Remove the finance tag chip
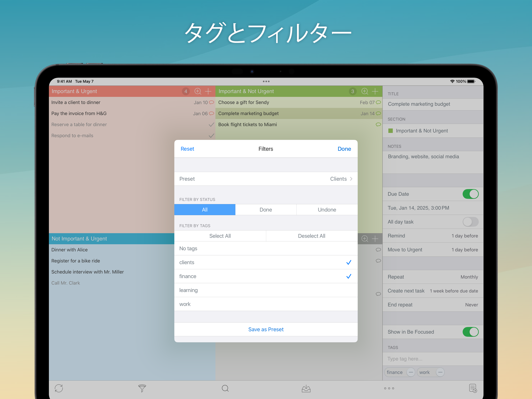Viewport: 532px width, 399px height. (411, 372)
